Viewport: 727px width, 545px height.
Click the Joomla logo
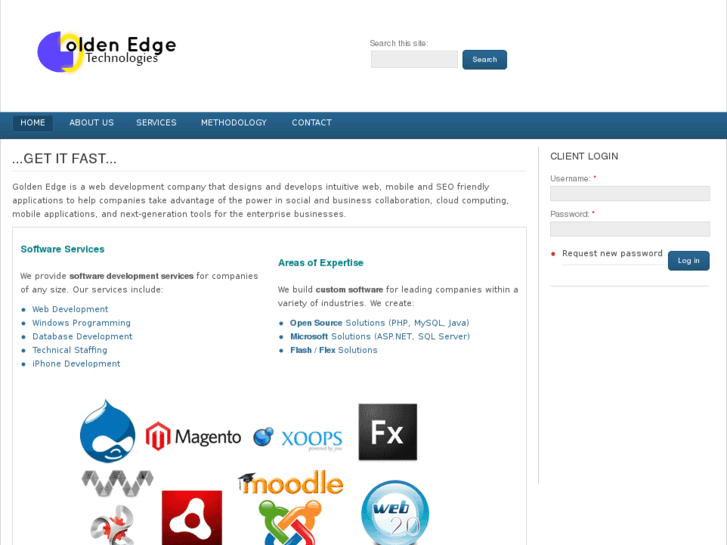(x=290, y=522)
